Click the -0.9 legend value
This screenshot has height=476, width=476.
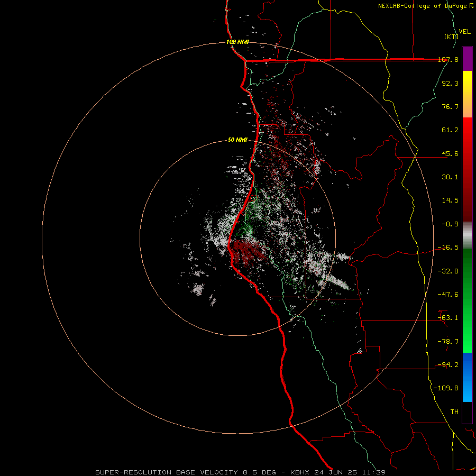pyautogui.click(x=450, y=224)
